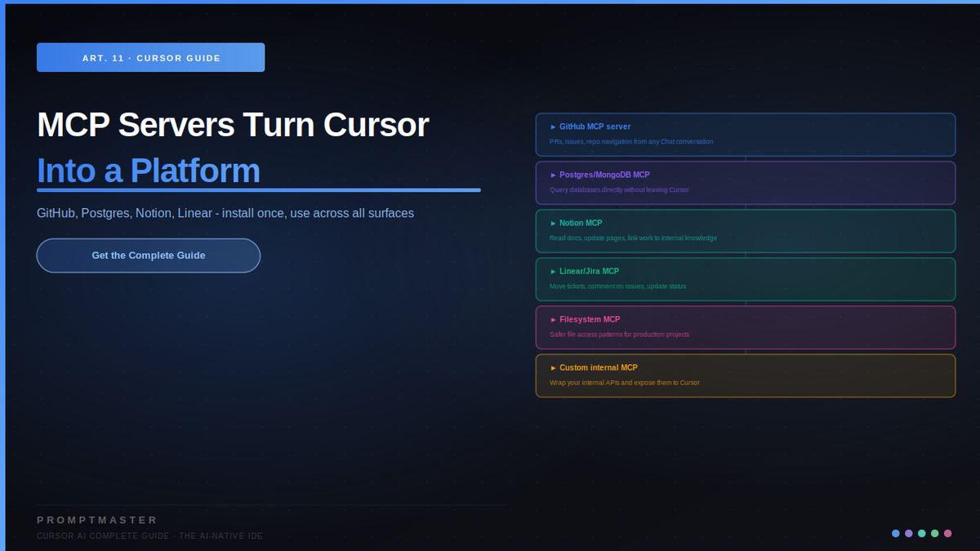Click the arrow beside Custom internal MCP
Viewport: 980px width, 551px height.
point(553,367)
